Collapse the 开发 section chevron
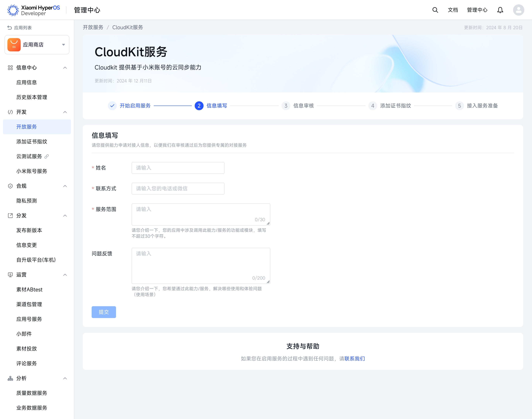 click(65, 112)
